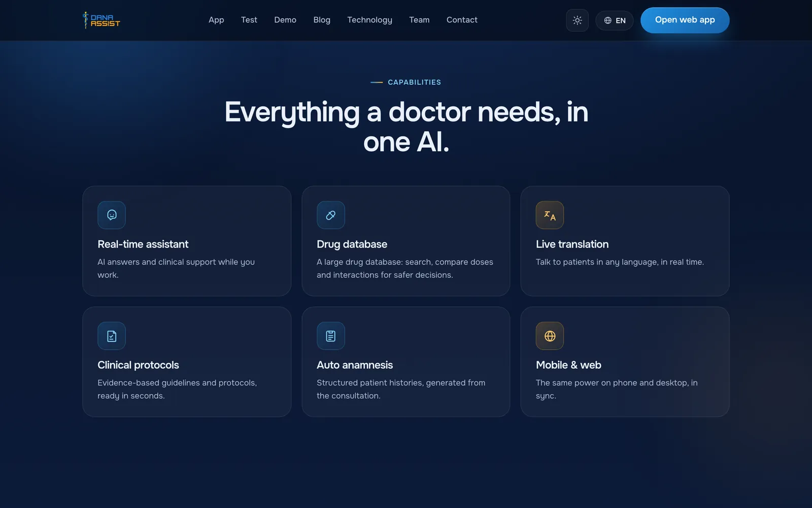The image size is (812, 508).
Task: Click the Auto anamnesis clipboard icon
Action: pos(331,336)
